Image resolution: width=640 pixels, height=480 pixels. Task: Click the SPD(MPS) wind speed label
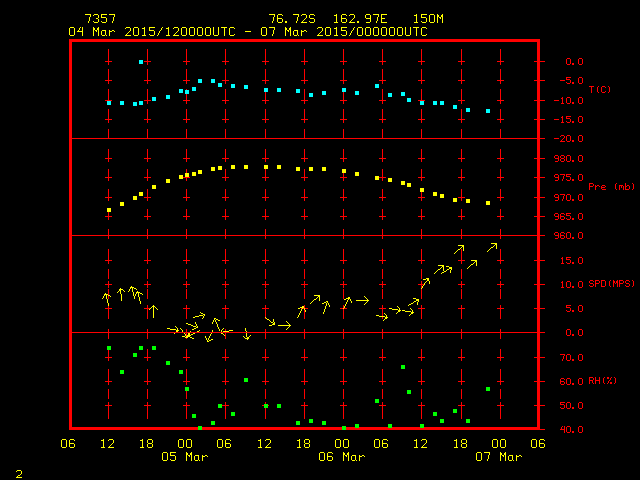[x=609, y=284]
